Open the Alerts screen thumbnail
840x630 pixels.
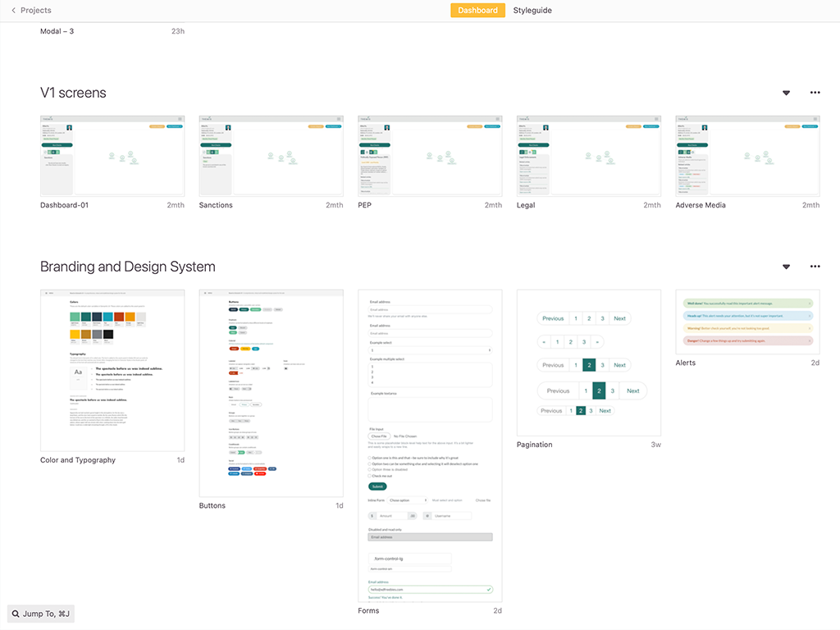click(747, 322)
